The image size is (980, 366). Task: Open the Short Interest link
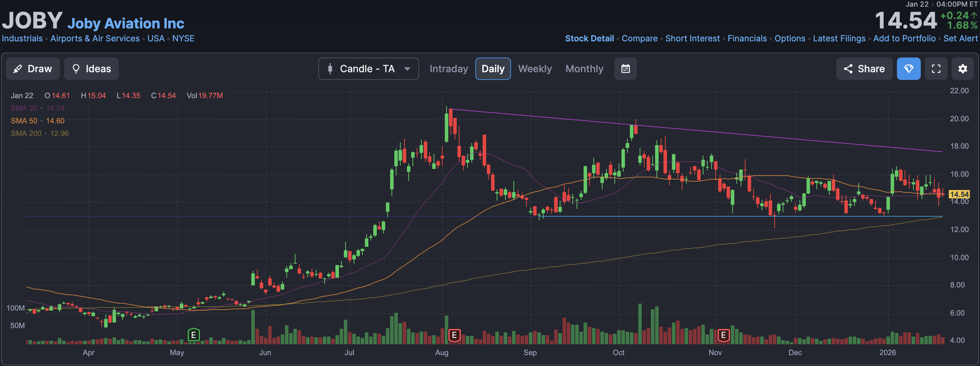click(692, 39)
